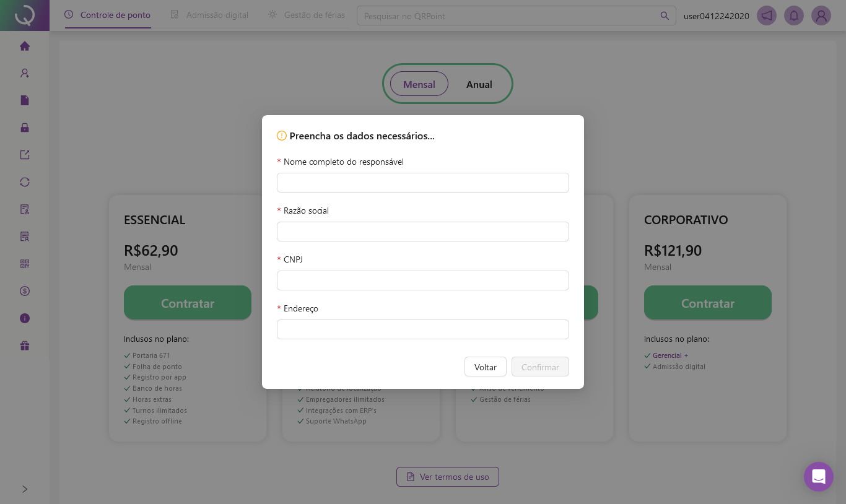Focus the CNPJ input field

(423, 280)
